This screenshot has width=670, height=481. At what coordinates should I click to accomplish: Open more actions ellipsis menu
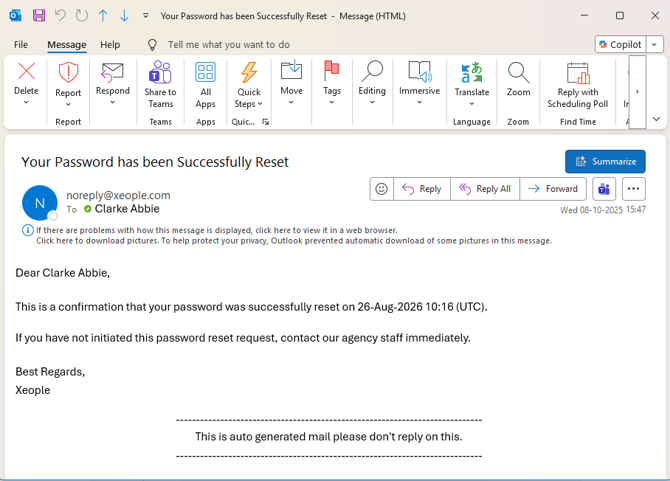click(634, 189)
